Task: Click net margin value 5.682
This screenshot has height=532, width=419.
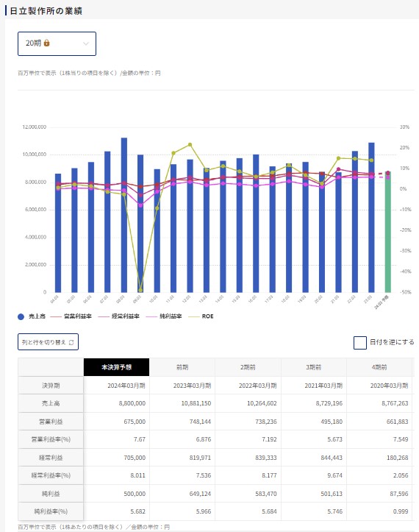Action: click(137, 511)
